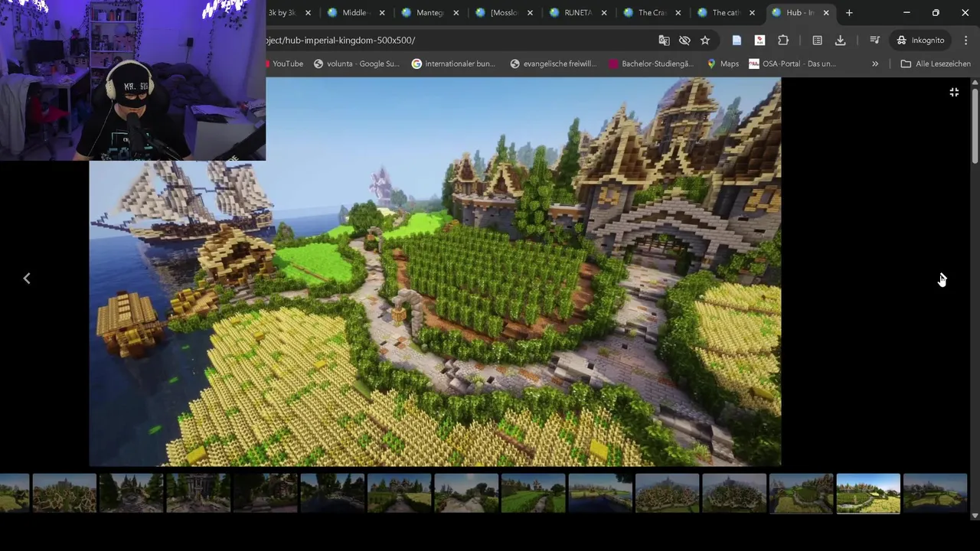Open the 'Bachelor-Studiengä...' bookmark
980x551 pixels.
point(651,64)
